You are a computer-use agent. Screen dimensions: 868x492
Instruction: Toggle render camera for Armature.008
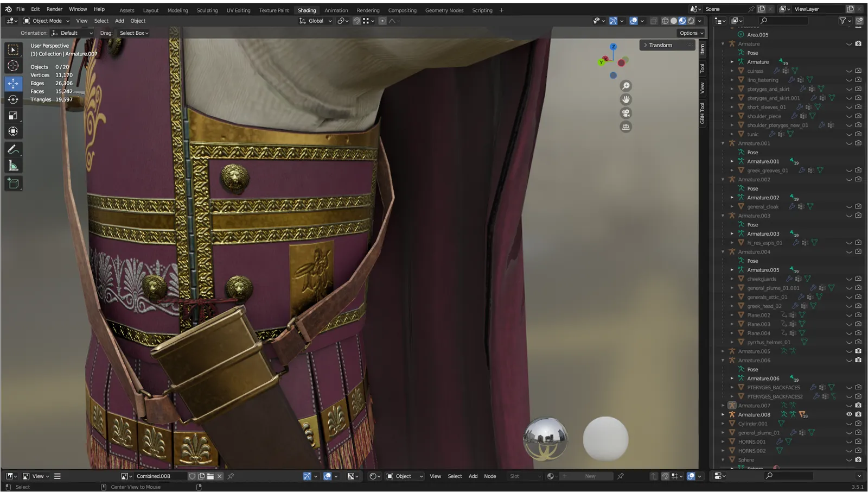pos(858,414)
